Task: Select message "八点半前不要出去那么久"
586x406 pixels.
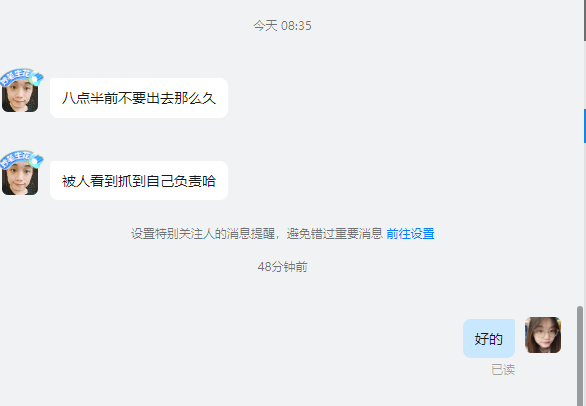Action: tap(139, 98)
